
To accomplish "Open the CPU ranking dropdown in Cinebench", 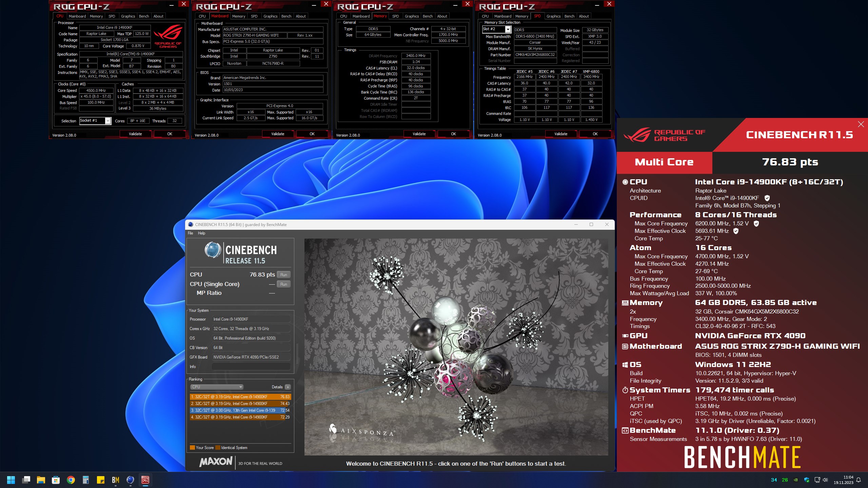I will pyautogui.click(x=217, y=387).
